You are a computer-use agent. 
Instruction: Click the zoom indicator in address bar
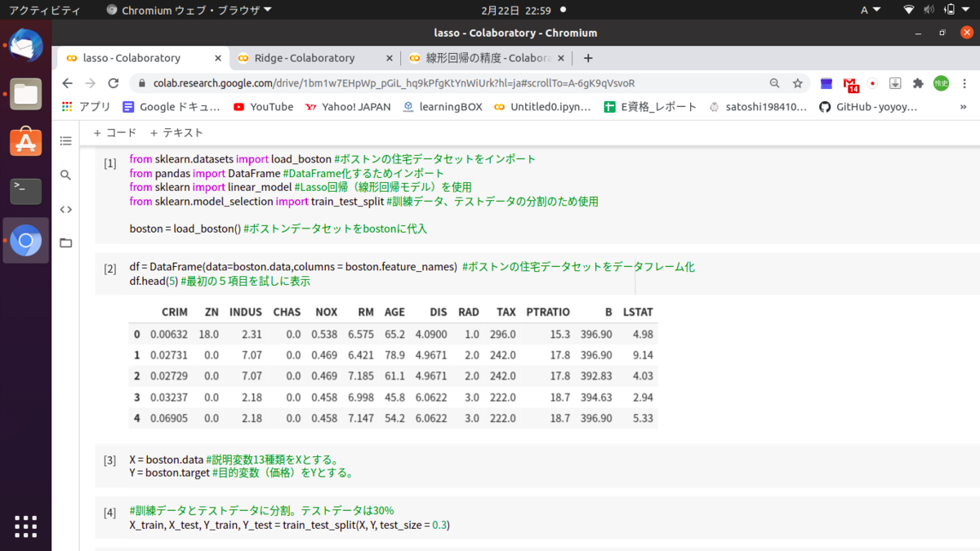[774, 83]
